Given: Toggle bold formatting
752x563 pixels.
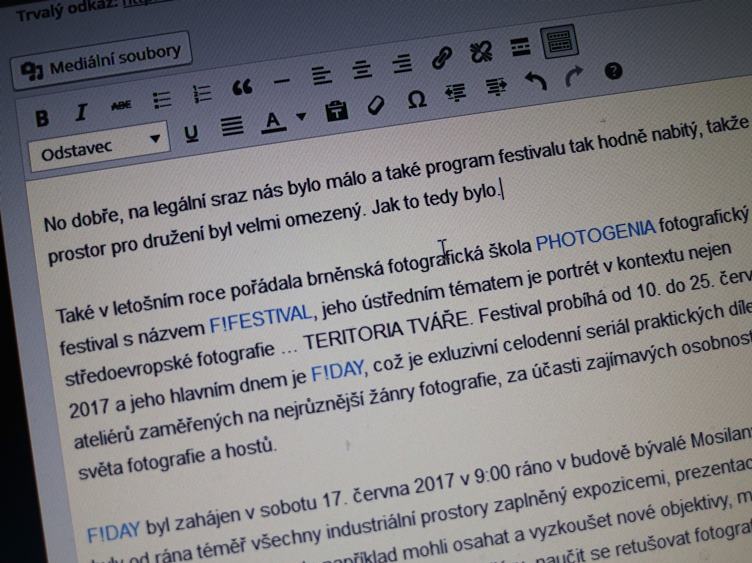Looking at the screenshot, I should pyautogui.click(x=42, y=117).
